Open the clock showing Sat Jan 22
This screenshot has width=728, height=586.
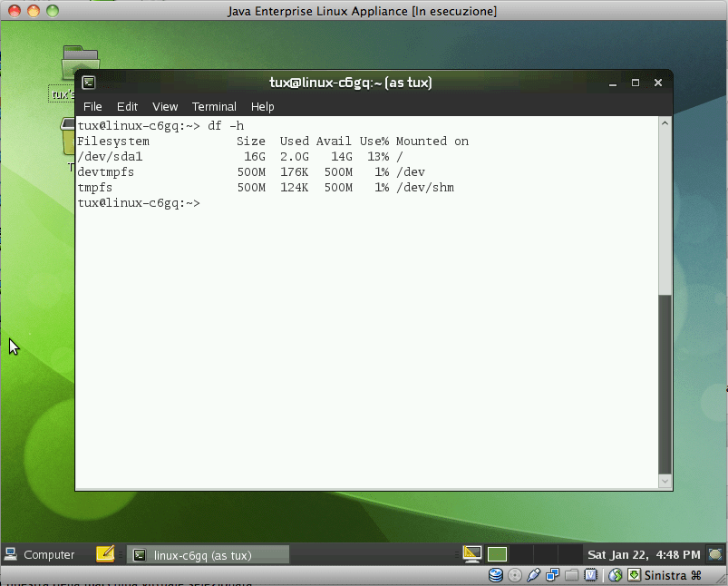point(644,555)
